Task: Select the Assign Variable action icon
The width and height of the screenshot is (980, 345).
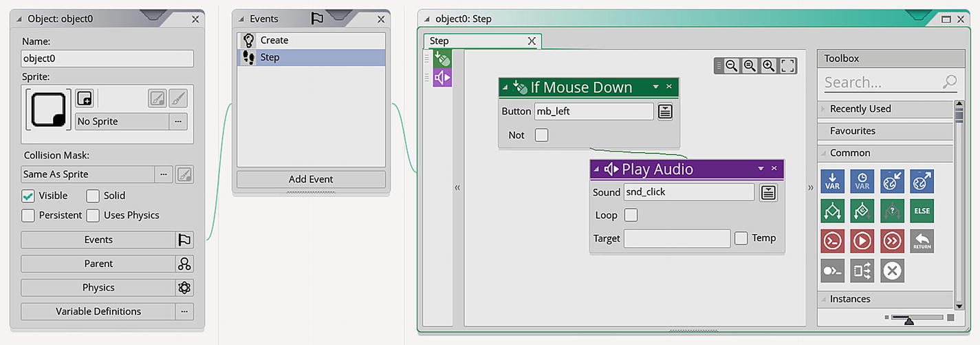Action: click(833, 181)
